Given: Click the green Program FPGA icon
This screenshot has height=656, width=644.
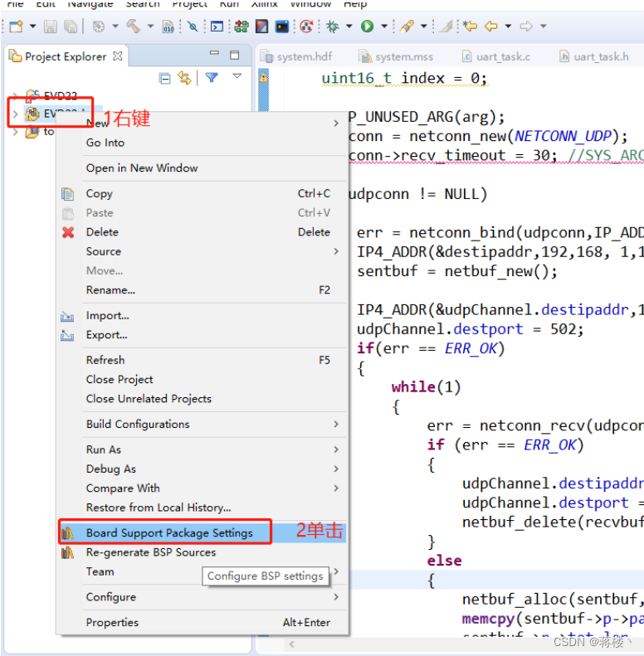Looking at the screenshot, I should [242, 27].
